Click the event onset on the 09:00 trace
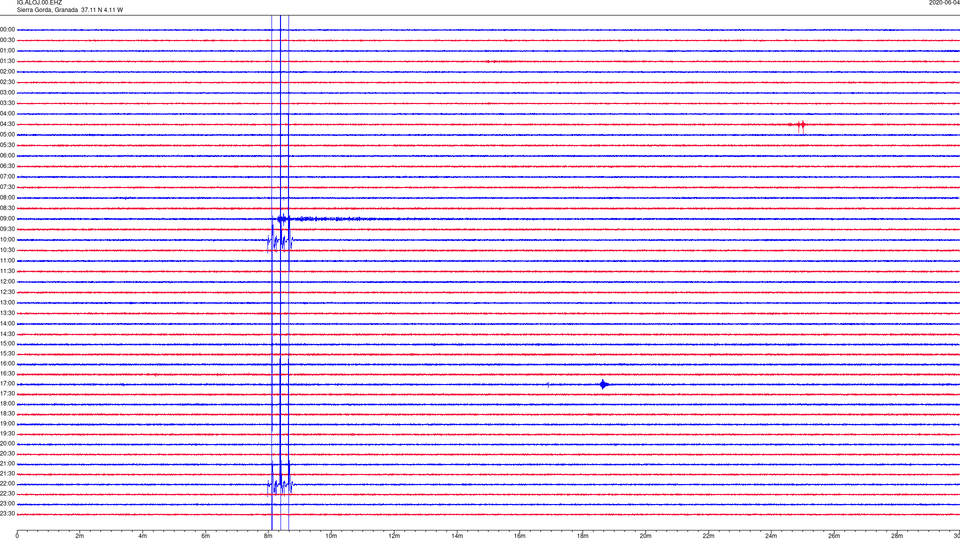 coord(282,219)
